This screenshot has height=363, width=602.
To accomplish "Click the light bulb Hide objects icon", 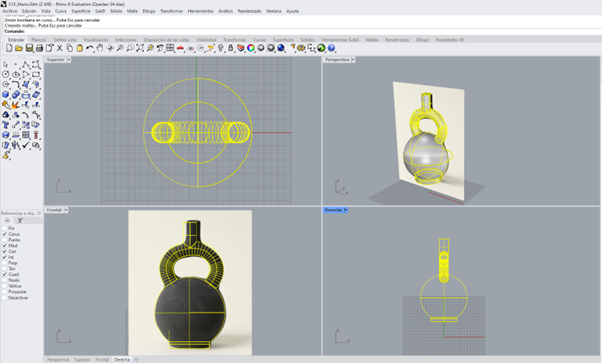I will point(221,48).
